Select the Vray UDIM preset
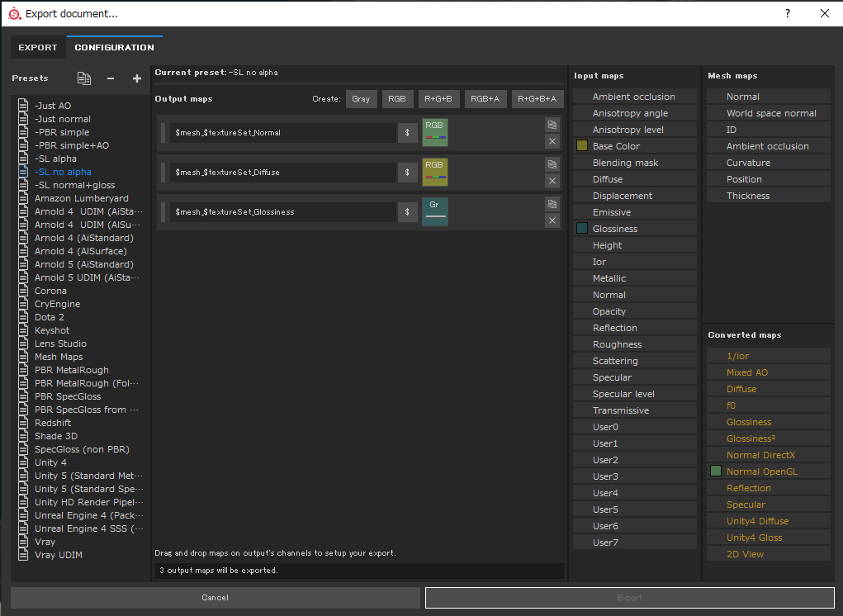This screenshot has height=616, width=843. (58, 555)
